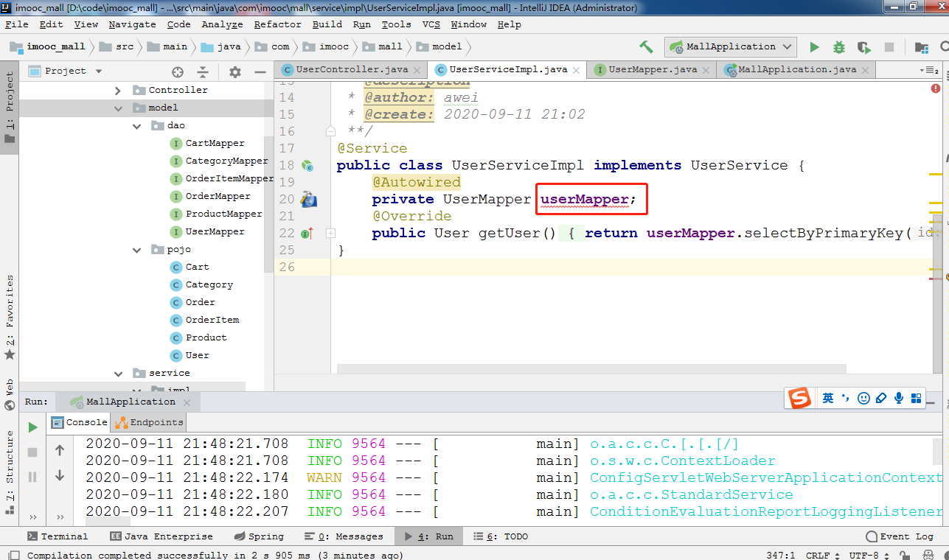
Task: Start debugging with the bug icon
Action: coord(839,47)
